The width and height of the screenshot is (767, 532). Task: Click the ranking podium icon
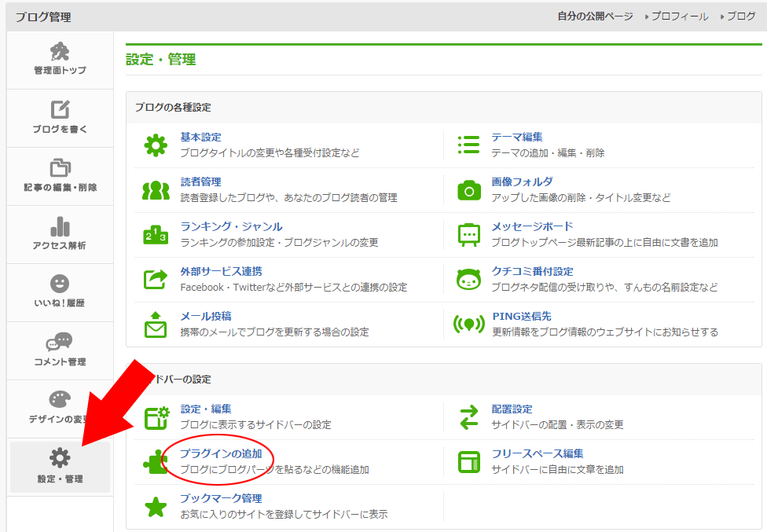pos(156,235)
